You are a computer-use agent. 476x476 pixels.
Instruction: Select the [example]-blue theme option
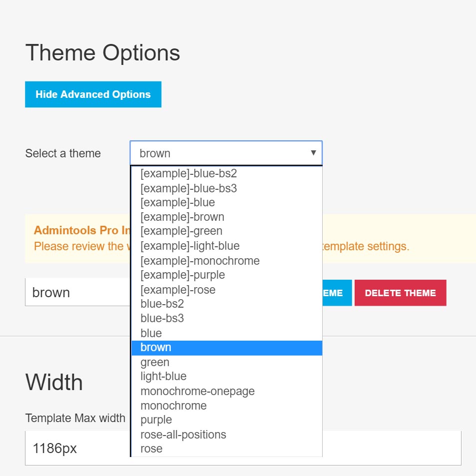pos(226,202)
